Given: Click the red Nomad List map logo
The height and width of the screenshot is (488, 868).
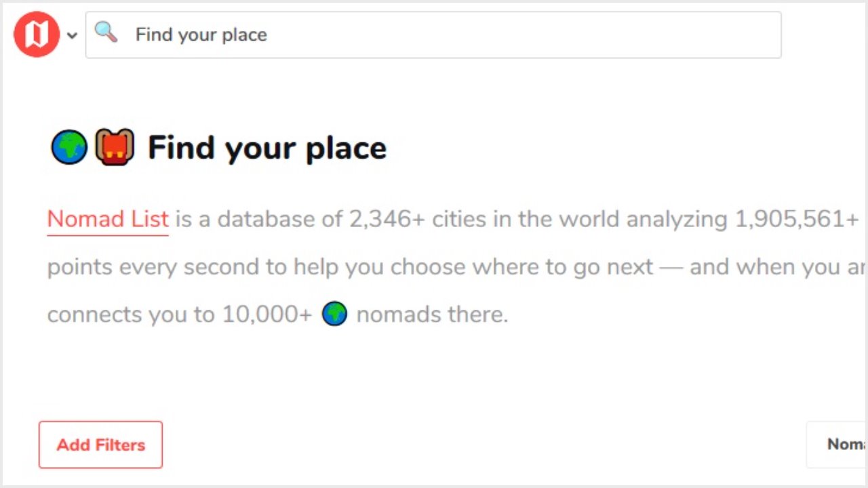Looking at the screenshot, I should [x=37, y=35].
